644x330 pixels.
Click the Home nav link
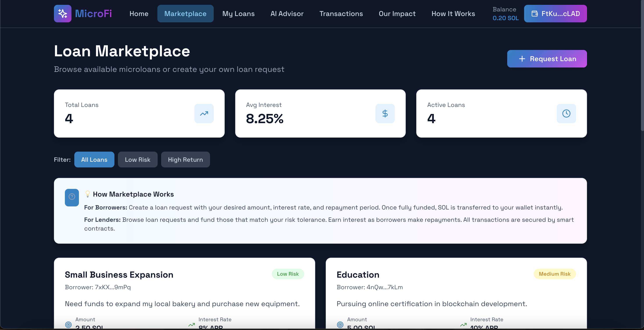click(139, 14)
